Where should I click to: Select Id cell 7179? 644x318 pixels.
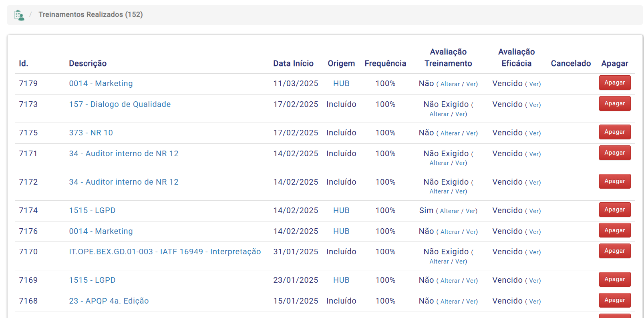tap(28, 83)
